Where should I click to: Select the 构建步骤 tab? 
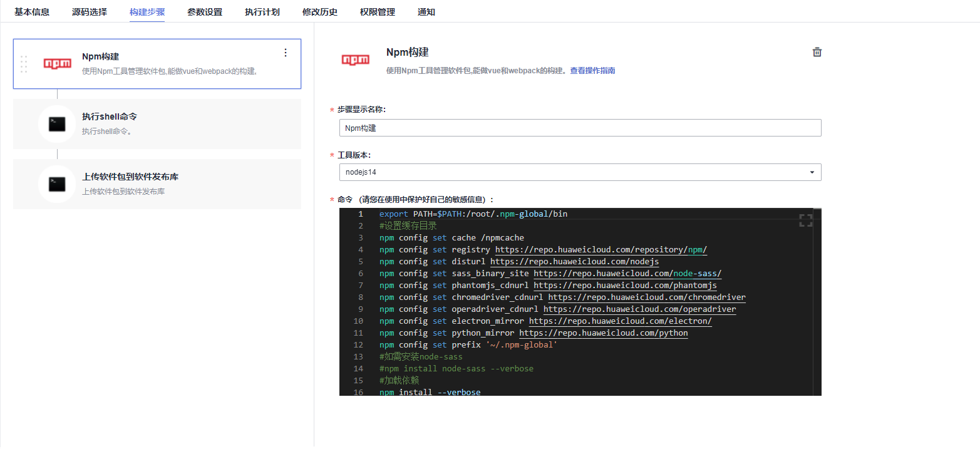coord(147,12)
